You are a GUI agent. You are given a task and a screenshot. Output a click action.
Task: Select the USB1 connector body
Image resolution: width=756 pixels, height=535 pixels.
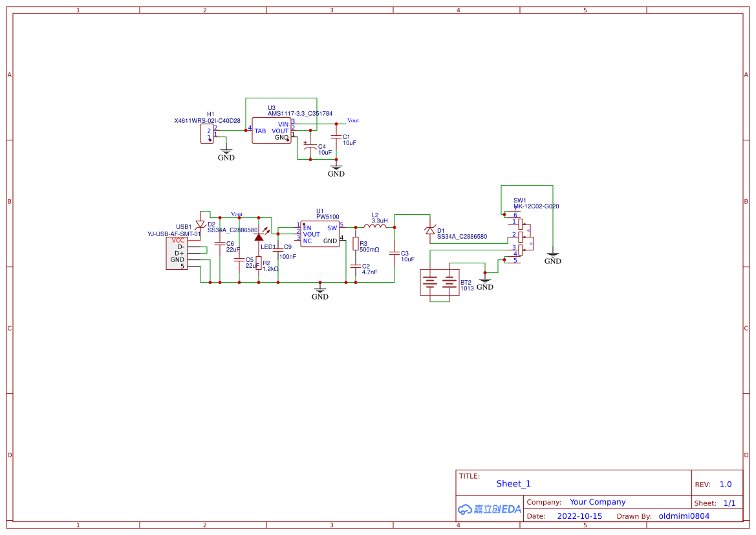click(177, 254)
